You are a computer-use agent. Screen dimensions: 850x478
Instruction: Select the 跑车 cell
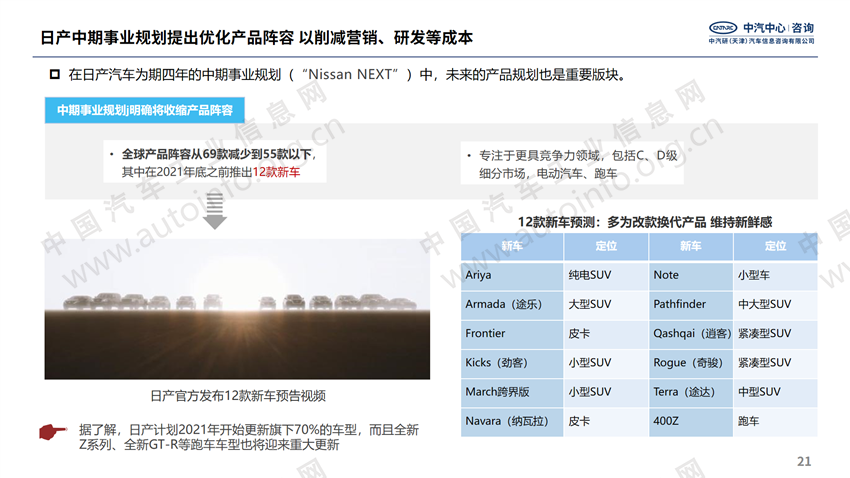tap(775, 421)
